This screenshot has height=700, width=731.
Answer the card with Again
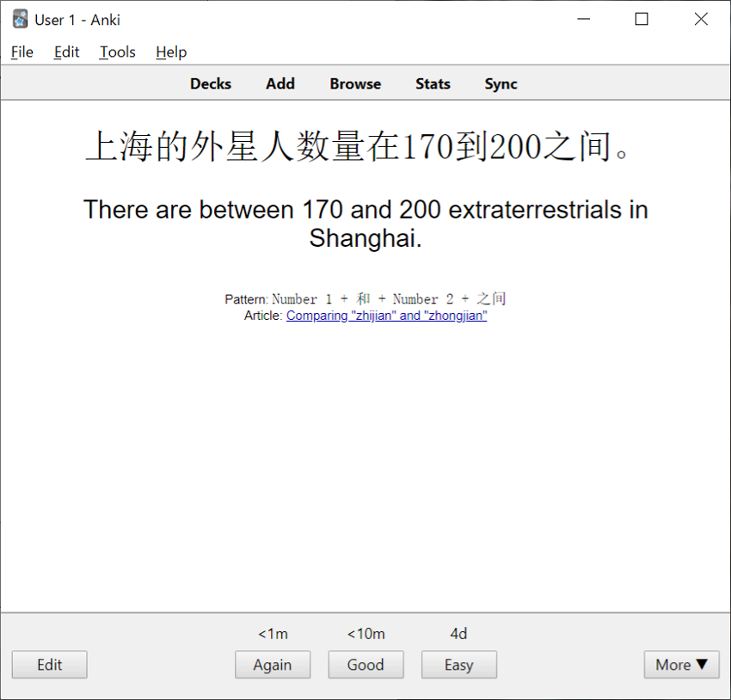point(273,665)
